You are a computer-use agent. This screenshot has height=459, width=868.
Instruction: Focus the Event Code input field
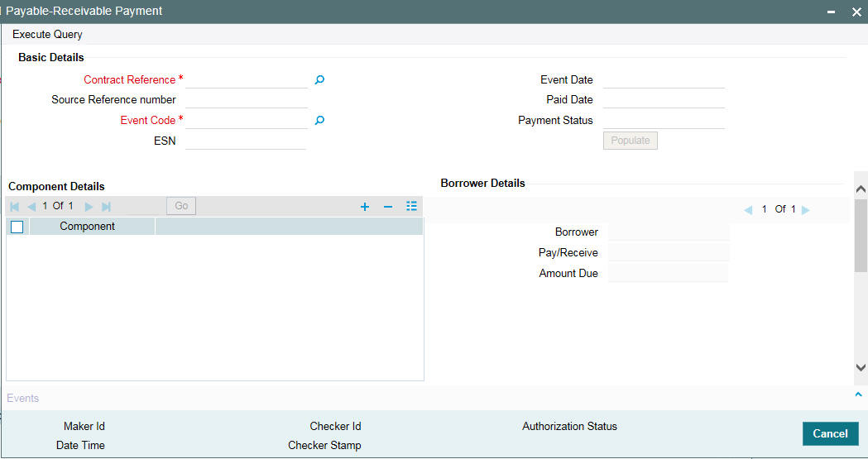[x=247, y=120]
